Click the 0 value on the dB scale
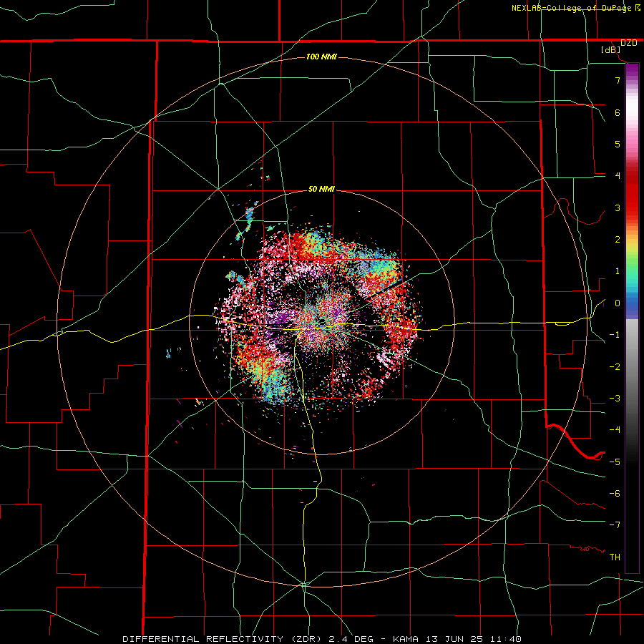The image size is (644, 644). (618, 303)
